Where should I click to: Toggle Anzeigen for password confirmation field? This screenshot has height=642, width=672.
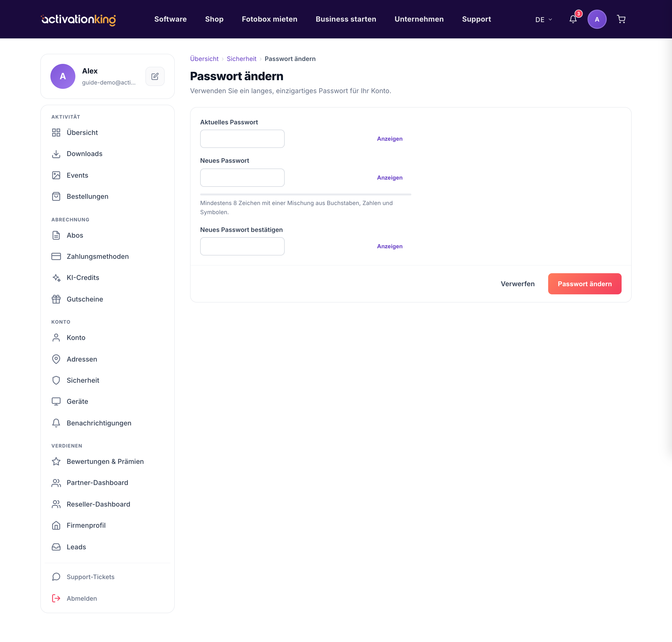[390, 246]
